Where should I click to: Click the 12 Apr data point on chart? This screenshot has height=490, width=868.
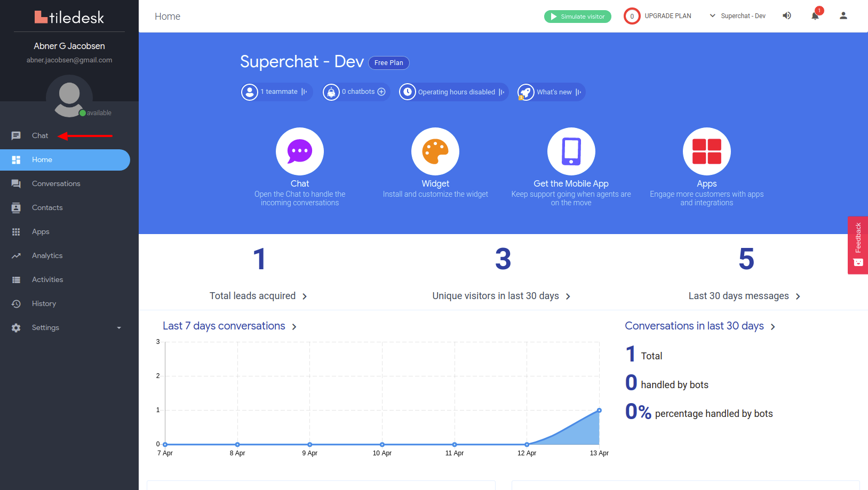point(527,444)
